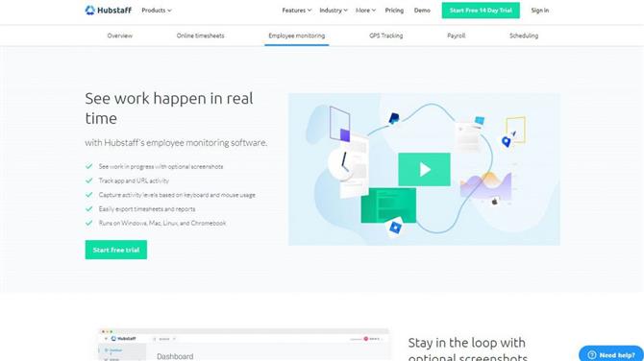Go to the Pricing page
644x361 pixels.
click(394, 11)
